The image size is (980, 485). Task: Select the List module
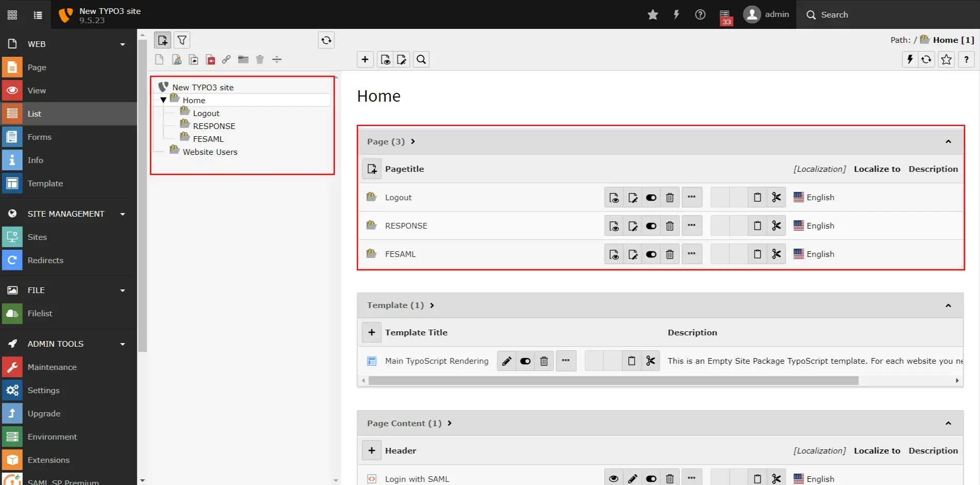[69, 114]
